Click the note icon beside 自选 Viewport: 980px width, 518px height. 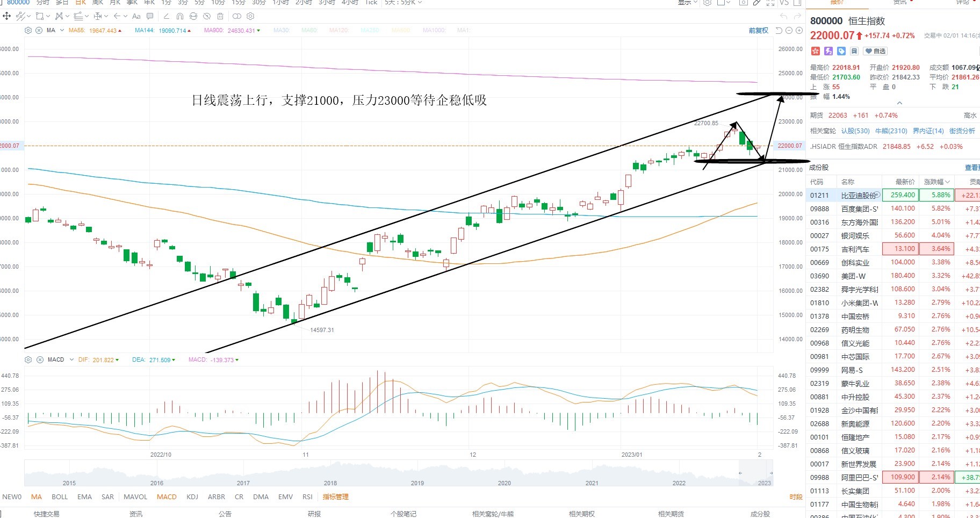[x=854, y=51]
